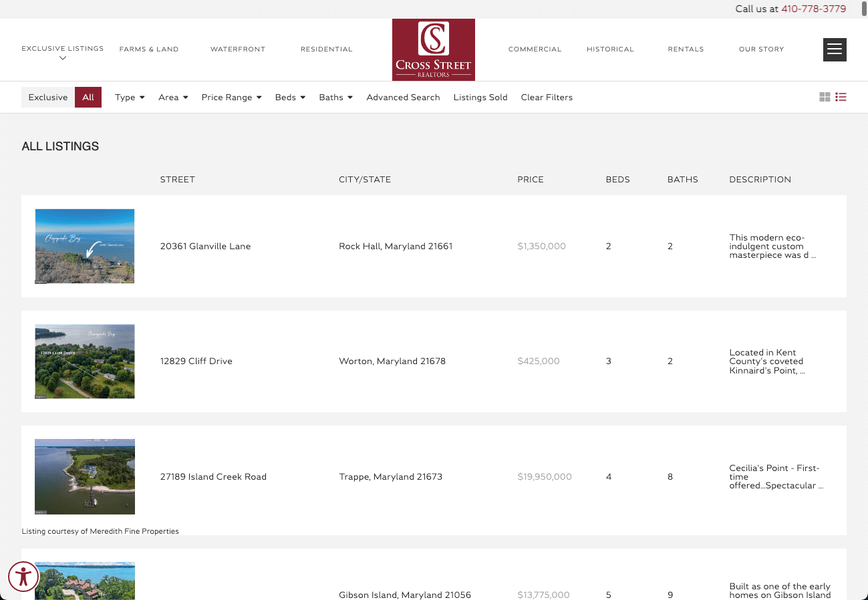
Task: Go to Waterfront listings menu
Action: coord(238,49)
